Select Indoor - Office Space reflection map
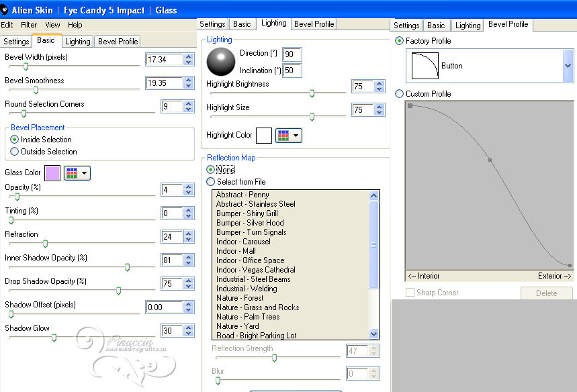The height and width of the screenshot is (392, 577). (x=251, y=260)
